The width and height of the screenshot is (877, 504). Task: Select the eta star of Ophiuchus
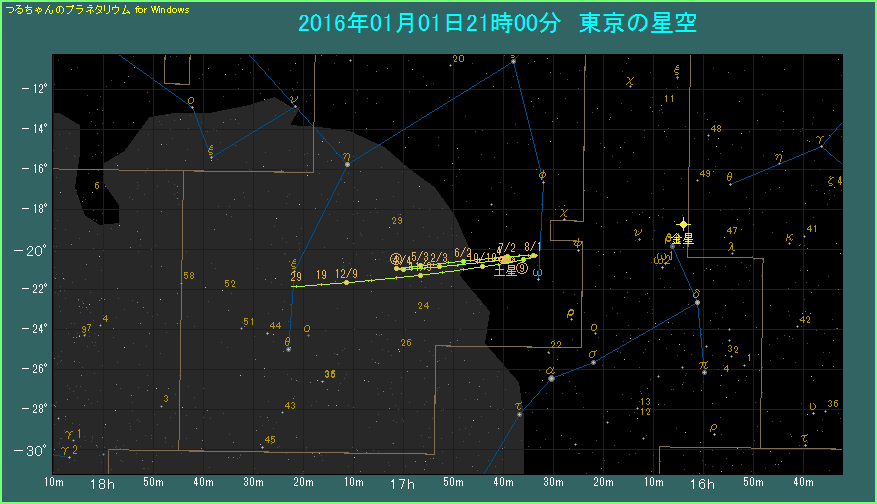click(347, 163)
